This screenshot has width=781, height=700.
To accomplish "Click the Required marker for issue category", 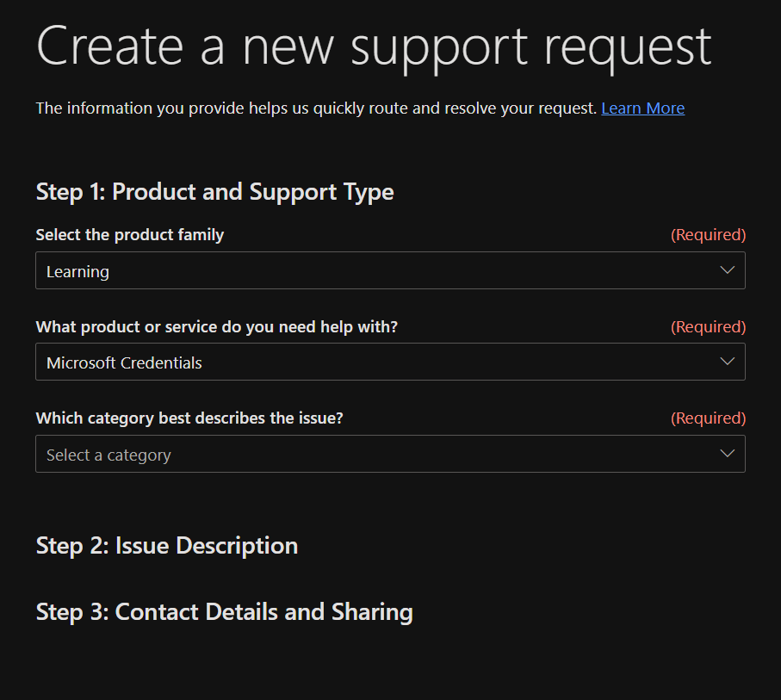I will tap(708, 418).
